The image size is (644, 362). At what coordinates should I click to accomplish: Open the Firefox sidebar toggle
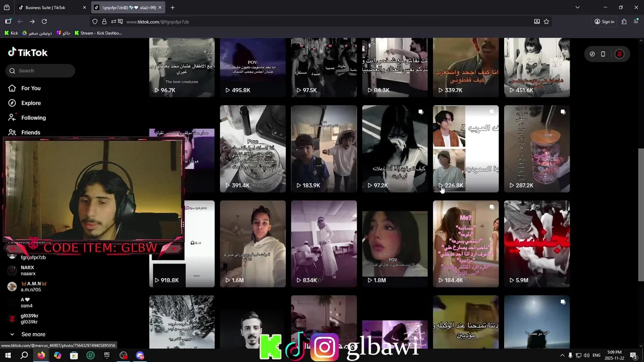[8, 22]
